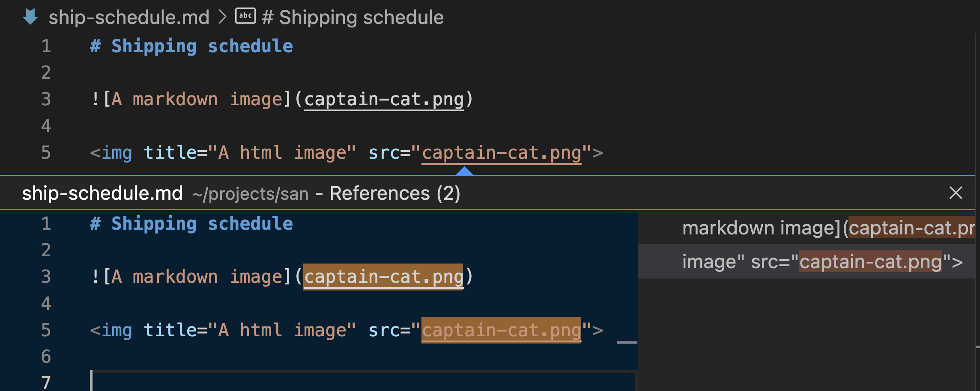Close the References peek view
Image resolution: width=980 pixels, height=391 pixels.
point(956,193)
